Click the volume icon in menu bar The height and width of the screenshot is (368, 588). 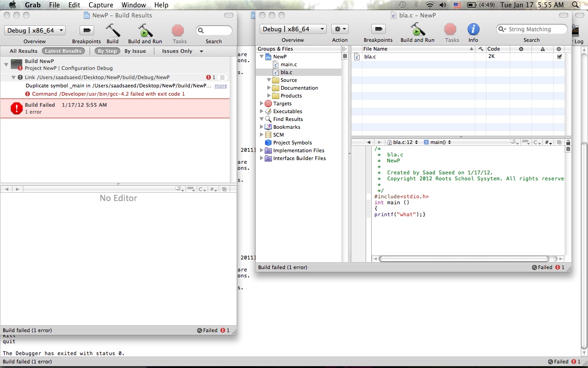pos(442,5)
